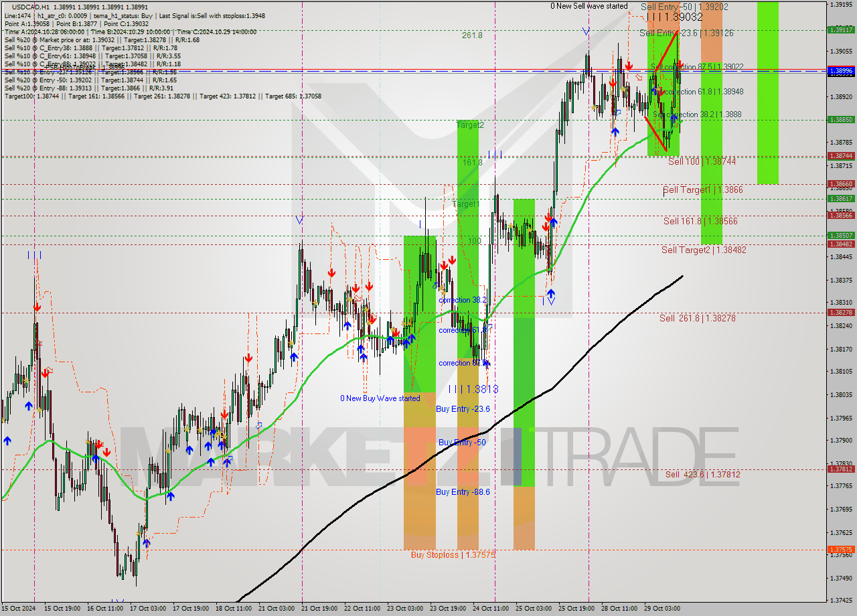
Task: Click the 'Buy Entry -88.6' label
Action: [463, 491]
